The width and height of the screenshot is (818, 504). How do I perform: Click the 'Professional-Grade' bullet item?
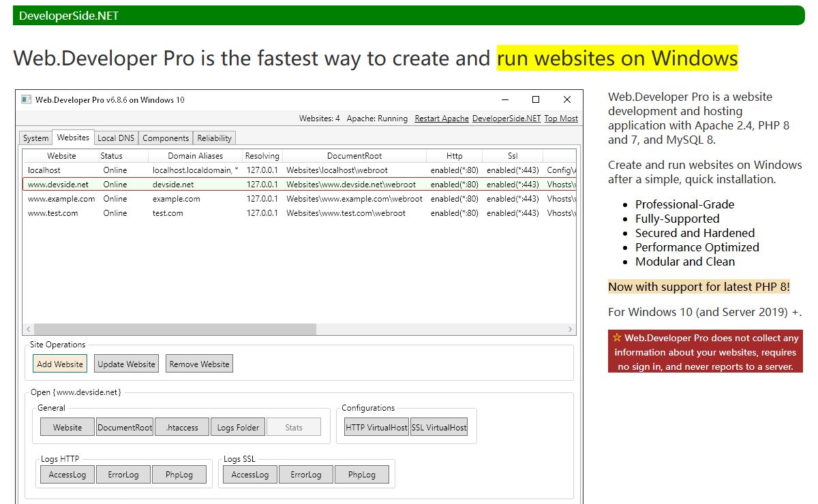pos(684,204)
